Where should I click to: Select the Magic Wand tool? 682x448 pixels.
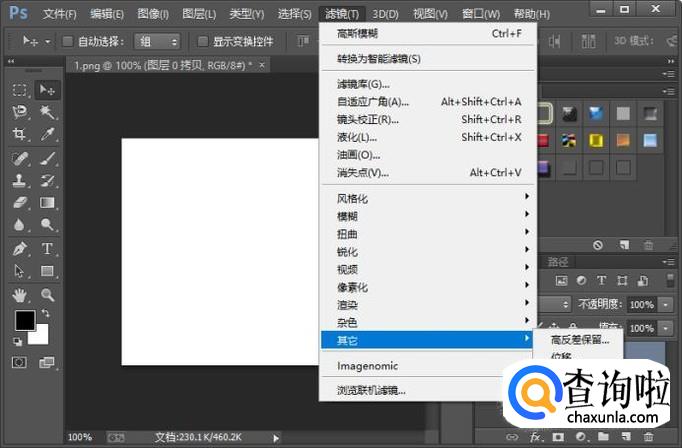tap(47, 112)
